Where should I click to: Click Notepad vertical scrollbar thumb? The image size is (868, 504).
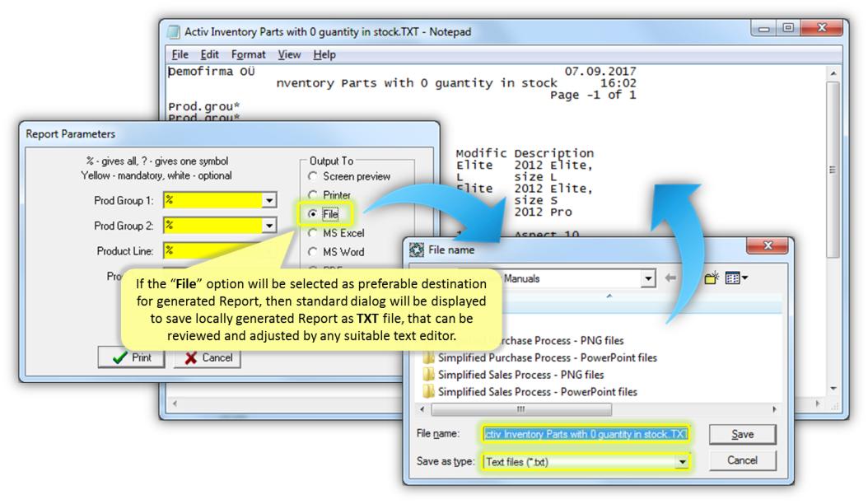point(833,169)
